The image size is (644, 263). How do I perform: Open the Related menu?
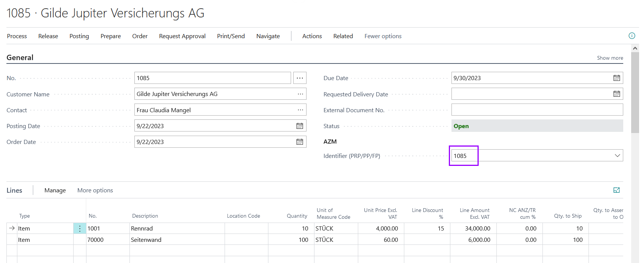tap(343, 36)
